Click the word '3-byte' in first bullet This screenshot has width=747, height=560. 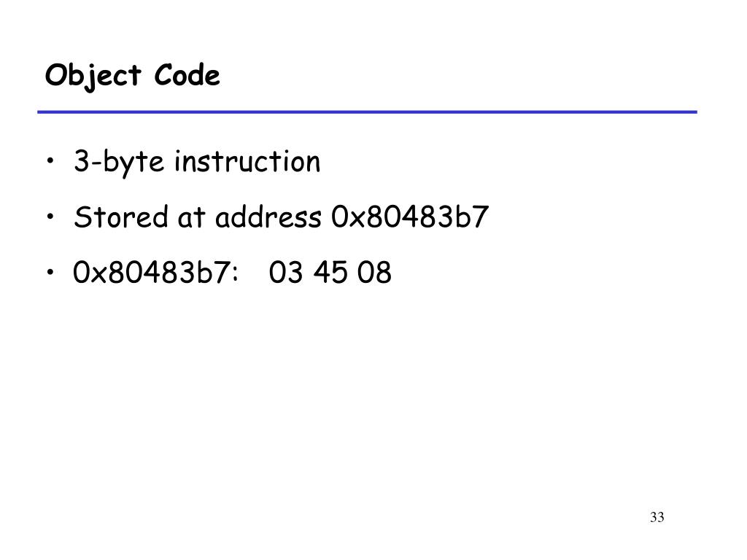(119, 162)
